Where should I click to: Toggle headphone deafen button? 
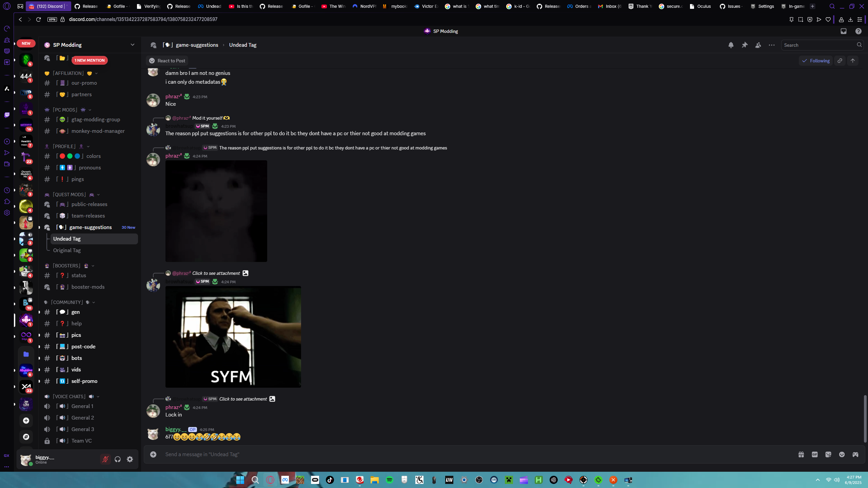click(118, 459)
